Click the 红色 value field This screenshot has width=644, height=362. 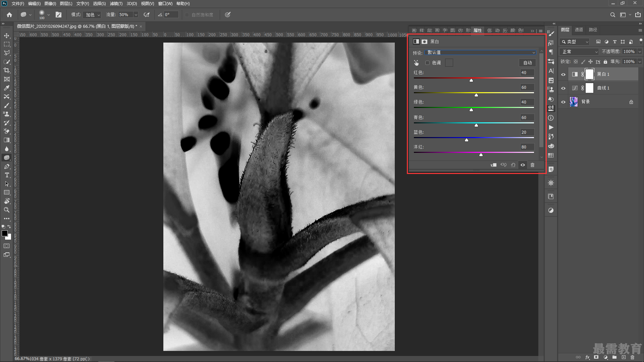click(x=527, y=73)
